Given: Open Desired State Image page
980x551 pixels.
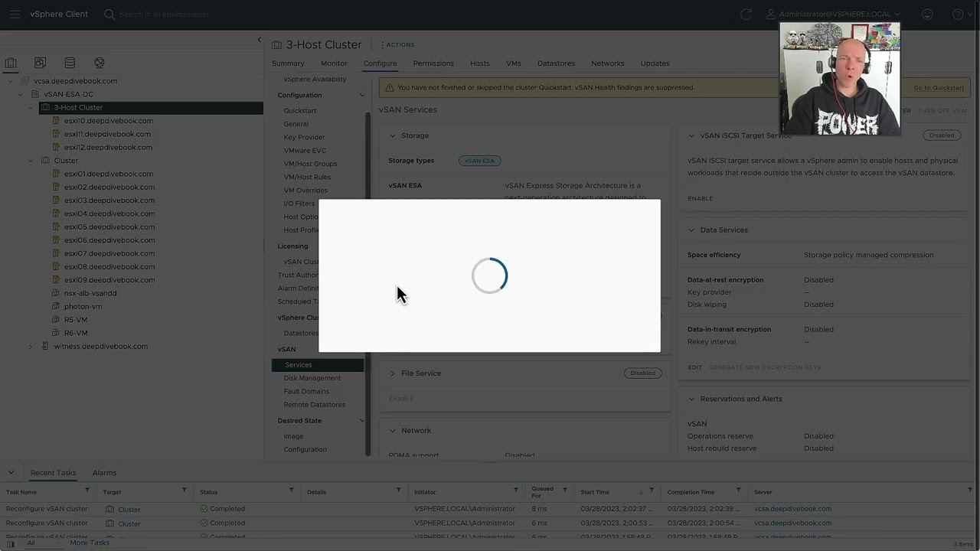Looking at the screenshot, I should pyautogui.click(x=293, y=436).
